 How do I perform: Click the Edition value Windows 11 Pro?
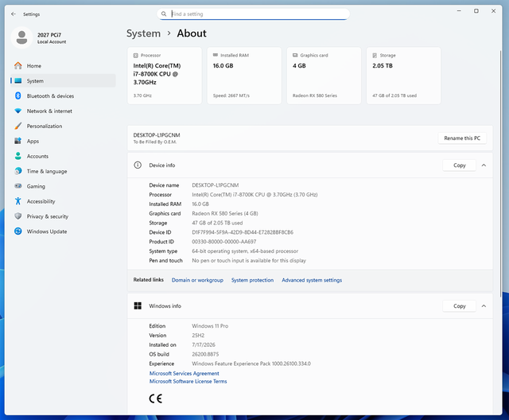point(210,326)
